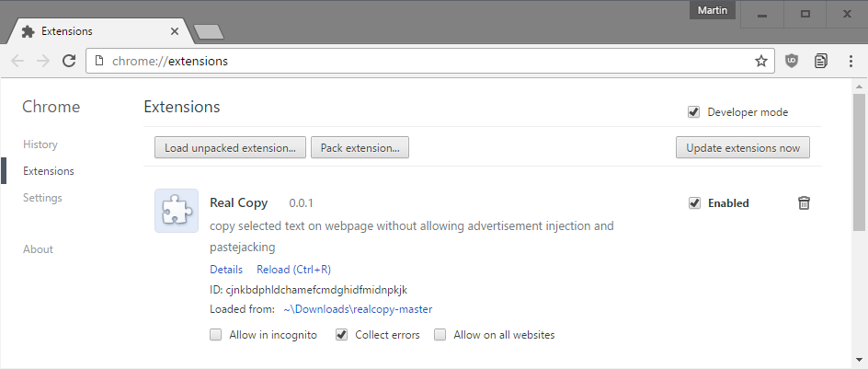
Task: Click the Real Copy puzzle piece thumbnail
Action: 177,211
